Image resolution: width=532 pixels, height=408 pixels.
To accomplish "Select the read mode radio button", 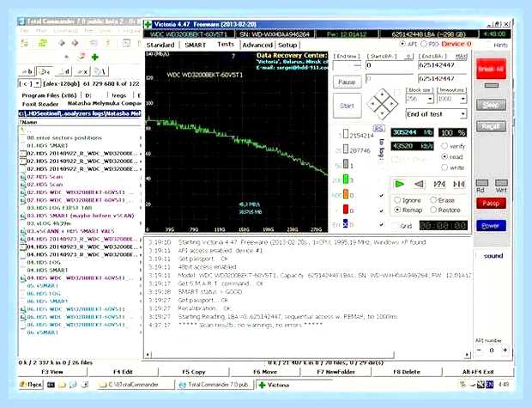I will click(x=444, y=156).
